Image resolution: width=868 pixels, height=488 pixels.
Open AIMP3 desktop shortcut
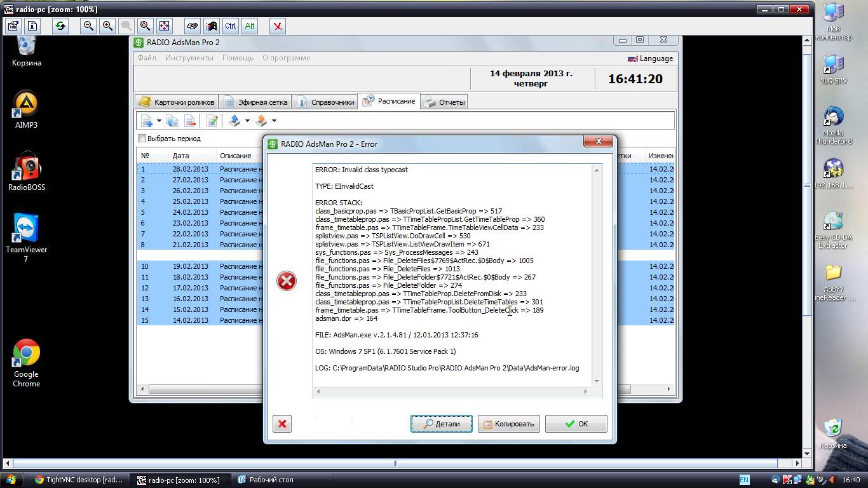click(x=26, y=110)
